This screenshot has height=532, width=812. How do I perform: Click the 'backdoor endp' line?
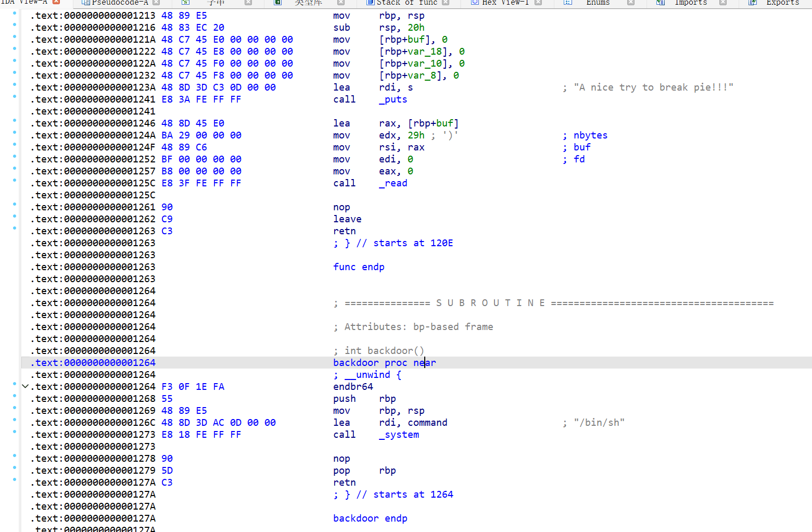(370, 518)
